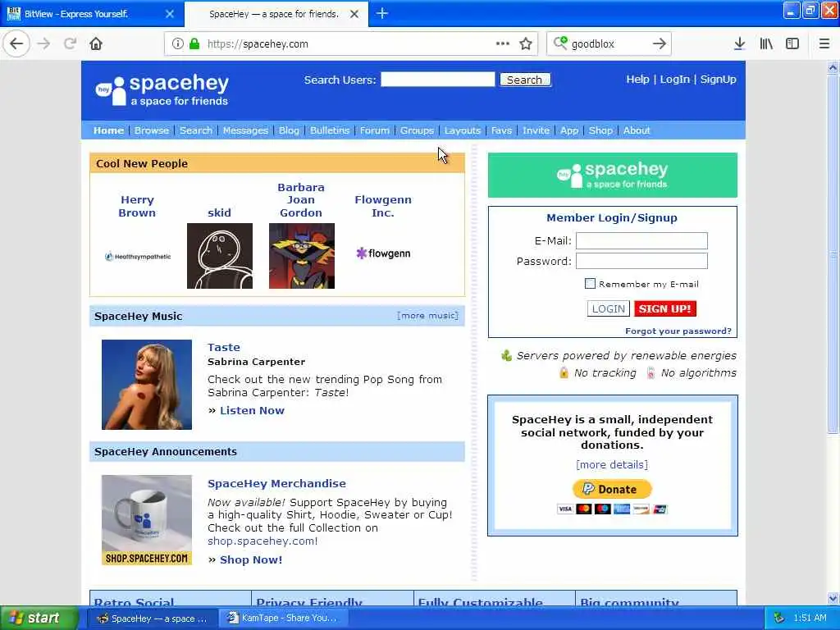Toggle the sidebar panel icon

[792, 43]
